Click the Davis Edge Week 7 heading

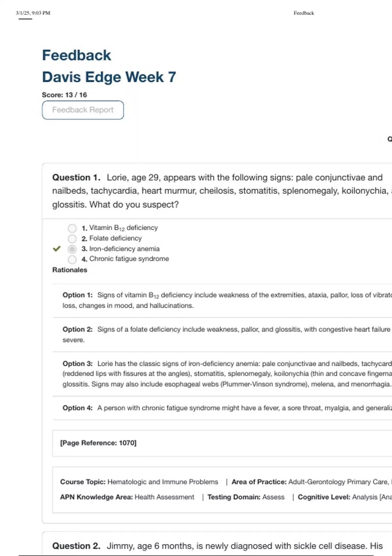(109, 77)
